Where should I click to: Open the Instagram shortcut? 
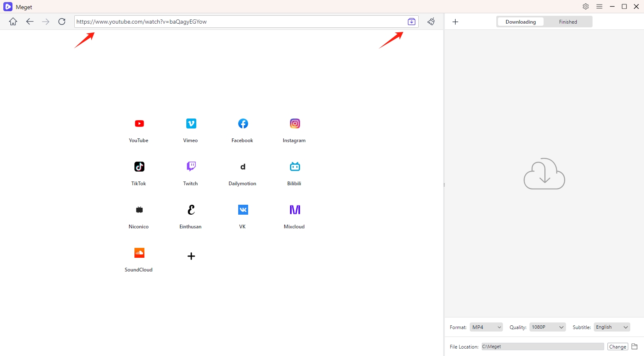(295, 130)
